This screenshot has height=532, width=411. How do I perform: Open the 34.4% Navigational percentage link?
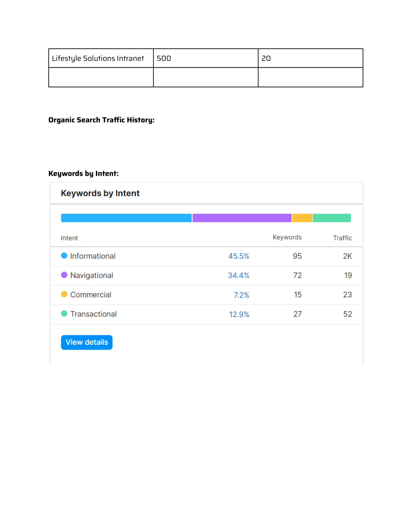(x=238, y=275)
